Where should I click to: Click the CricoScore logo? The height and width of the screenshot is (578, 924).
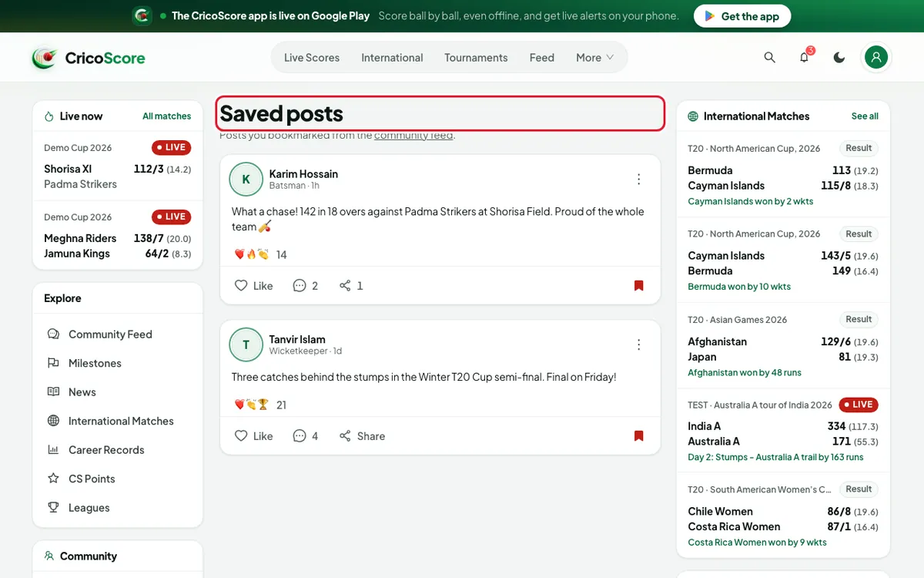89,58
